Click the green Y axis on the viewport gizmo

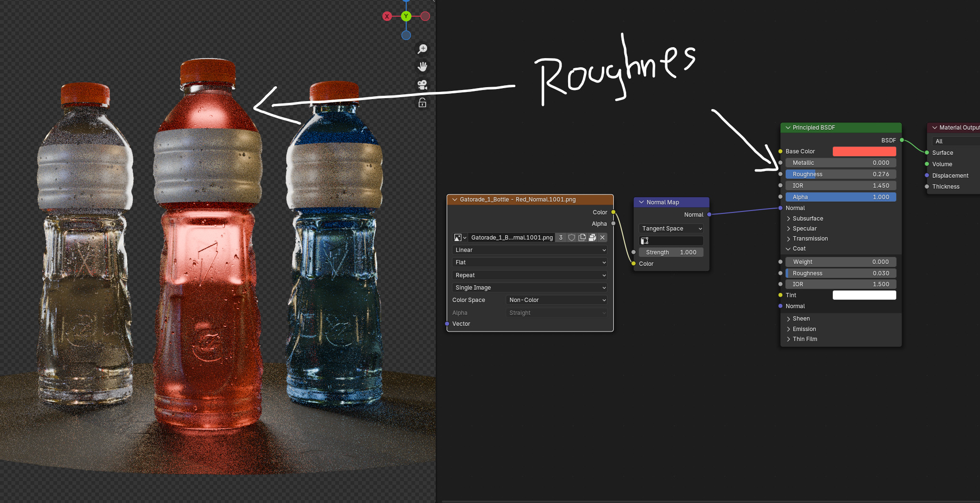pos(406,16)
